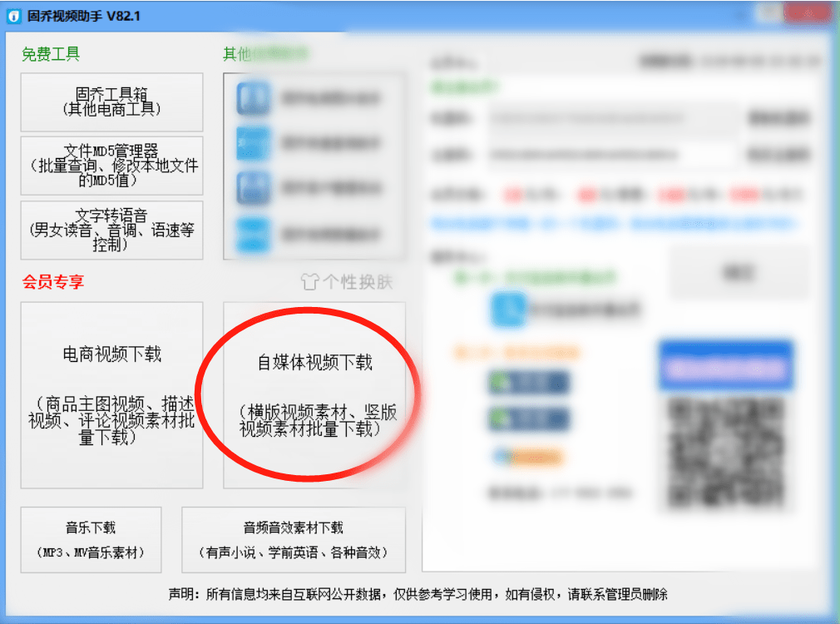Screen dimensions: 840x624
Task: Open the 固乔工具箱 tool
Action: pos(111,102)
